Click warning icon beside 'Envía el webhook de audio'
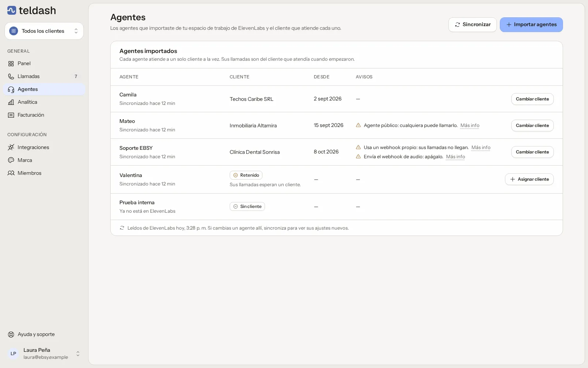The width and height of the screenshot is (588, 368). [x=358, y=156]
